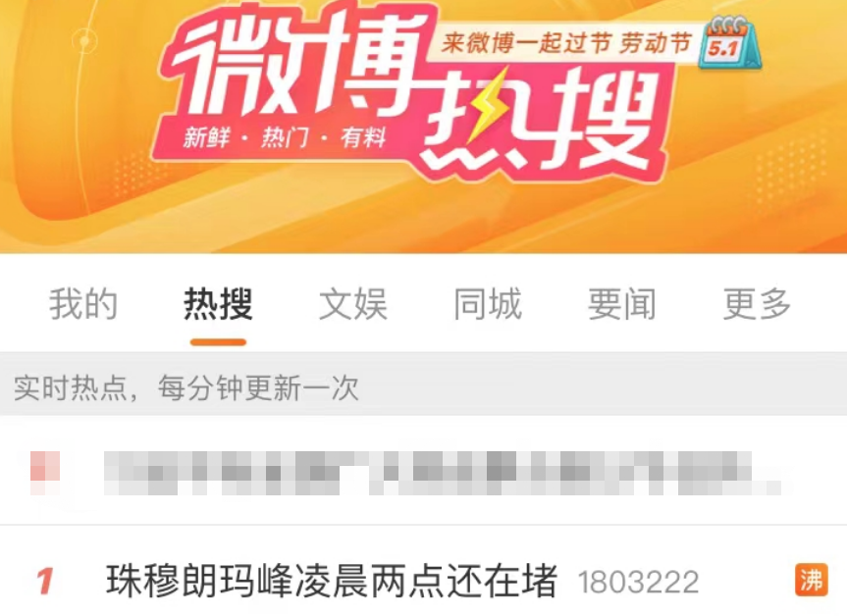This screenshot has width=847, height=616.
Task: Select the 热搜 tab
Action: pos(218,304)
